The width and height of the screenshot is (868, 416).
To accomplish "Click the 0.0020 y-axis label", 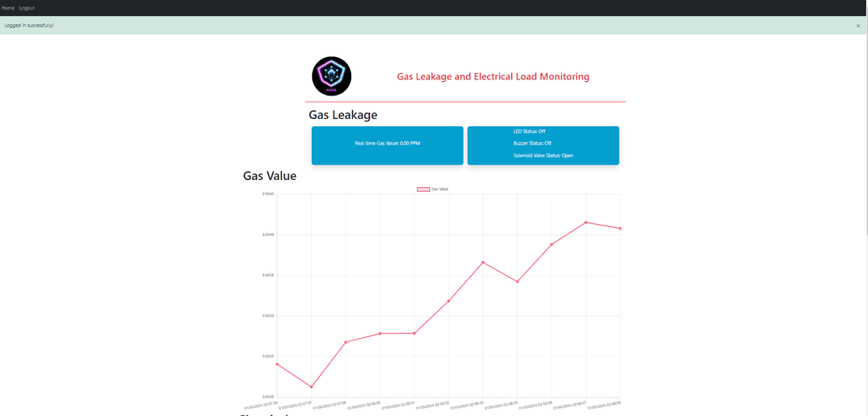I will tap(268, 398).
